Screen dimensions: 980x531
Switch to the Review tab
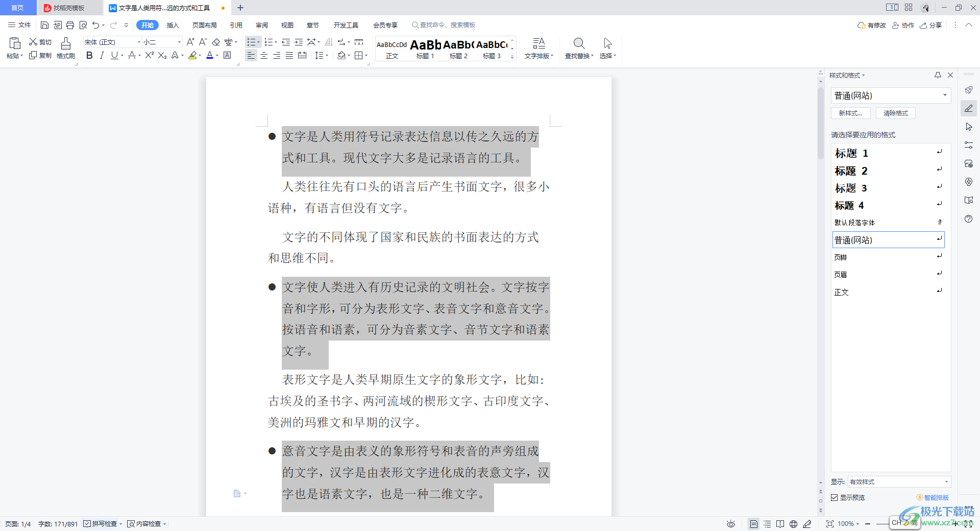[x=262, y=25]
